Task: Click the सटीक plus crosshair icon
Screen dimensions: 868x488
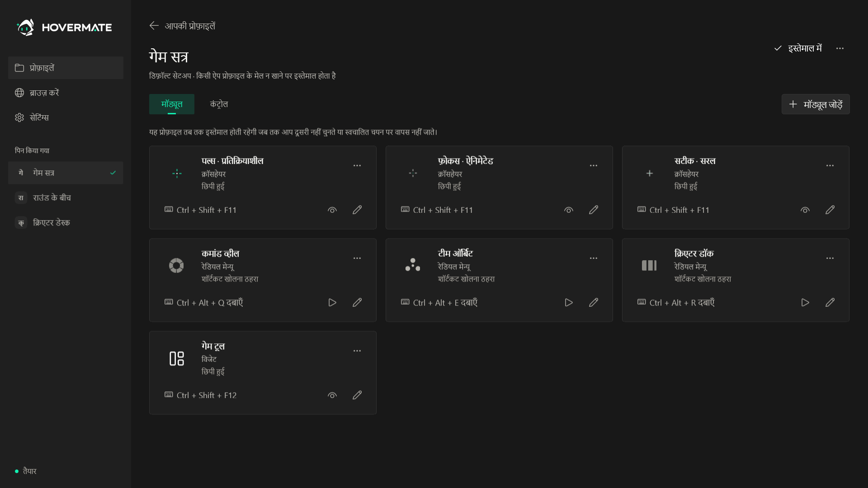Action: click(x=650, y=173)
